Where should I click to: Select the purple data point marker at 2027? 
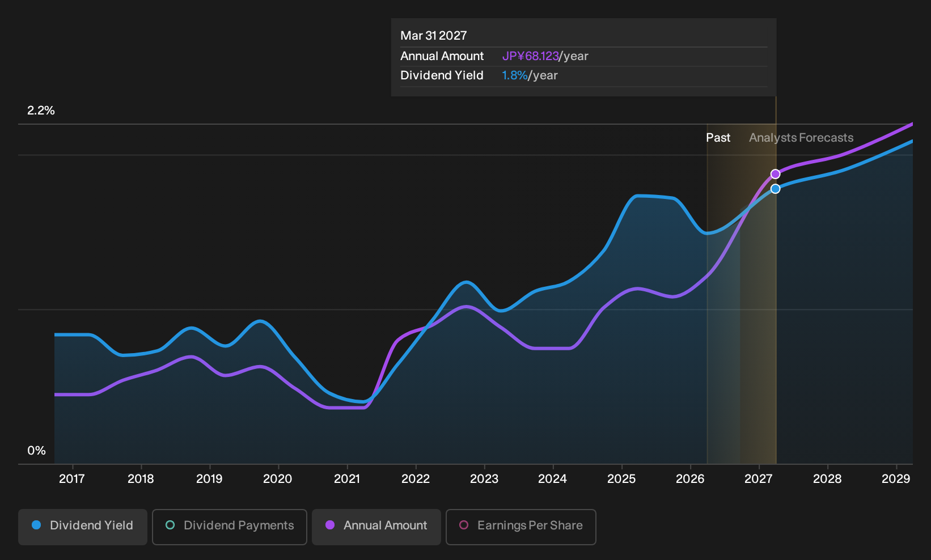(x=775, y=174)
